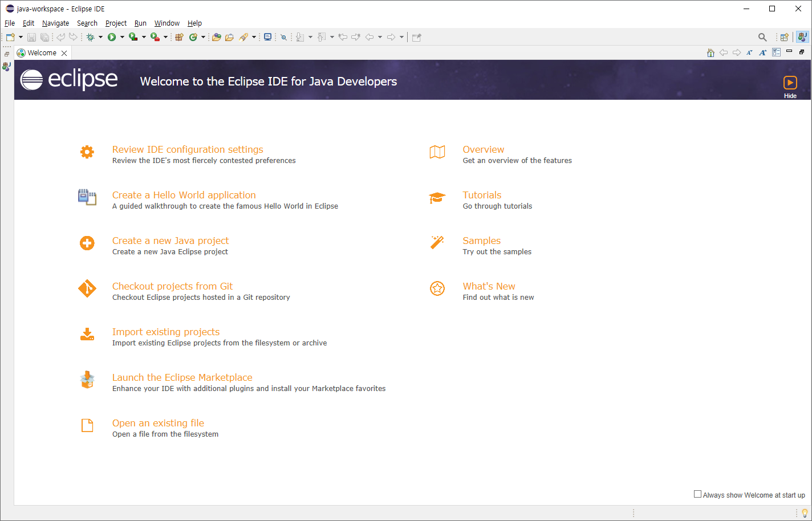Screen dimensions: 812x521
Task: Open the Tutorials link
Action: (x=482, y=195)
